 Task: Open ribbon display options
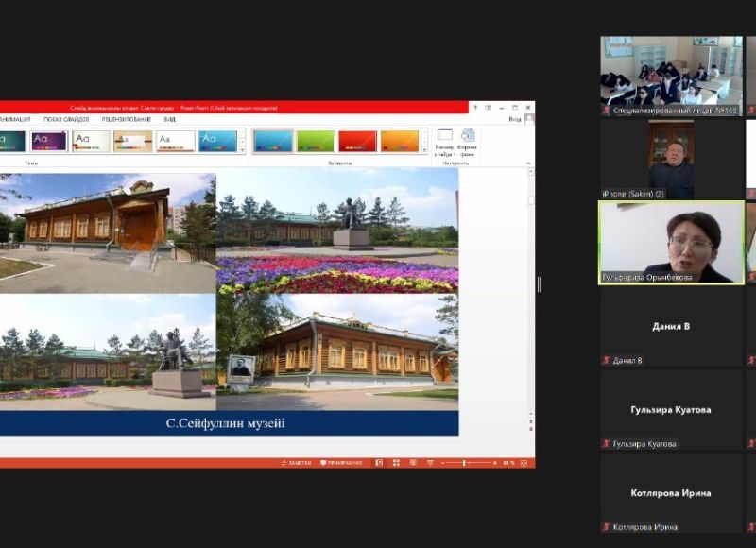[x=488, y=108]
